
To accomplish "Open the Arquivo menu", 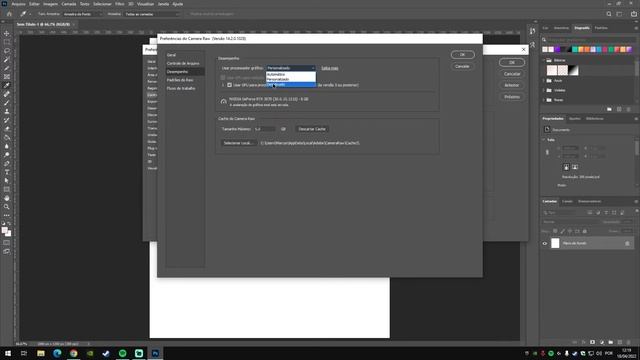I will point(18,4).
